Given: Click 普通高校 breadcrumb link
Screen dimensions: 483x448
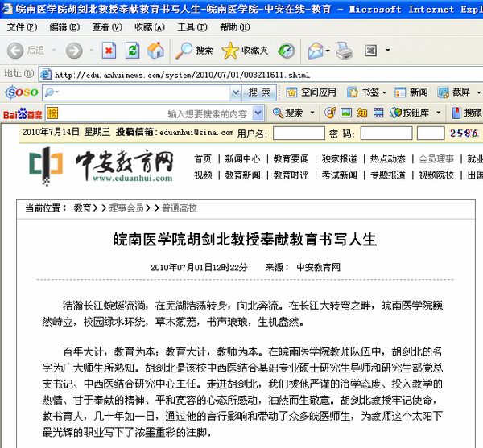Looking at the screenshot, I should (180, 208).
